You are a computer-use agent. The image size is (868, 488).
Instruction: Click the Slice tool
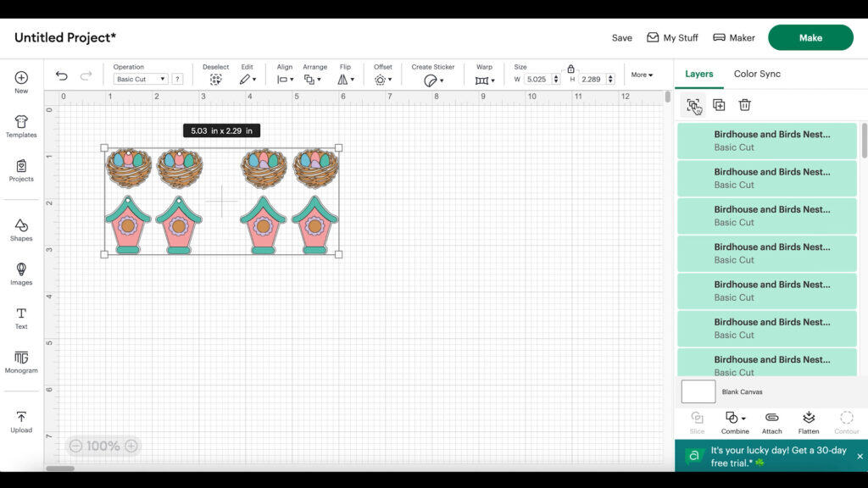click(697, 423)
